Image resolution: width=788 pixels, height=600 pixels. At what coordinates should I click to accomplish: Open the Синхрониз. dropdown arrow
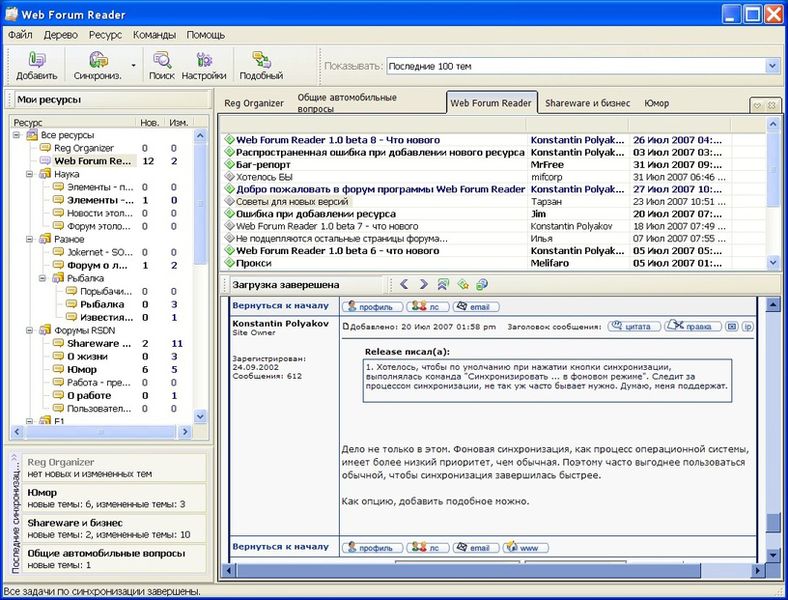pyautogui.click(x=134, y=66)
